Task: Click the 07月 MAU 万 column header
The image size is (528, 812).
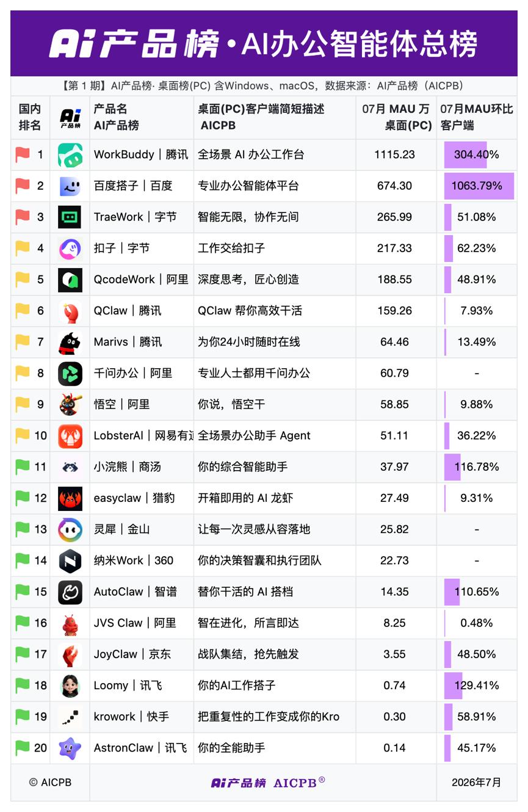Action: coord(396,117)
